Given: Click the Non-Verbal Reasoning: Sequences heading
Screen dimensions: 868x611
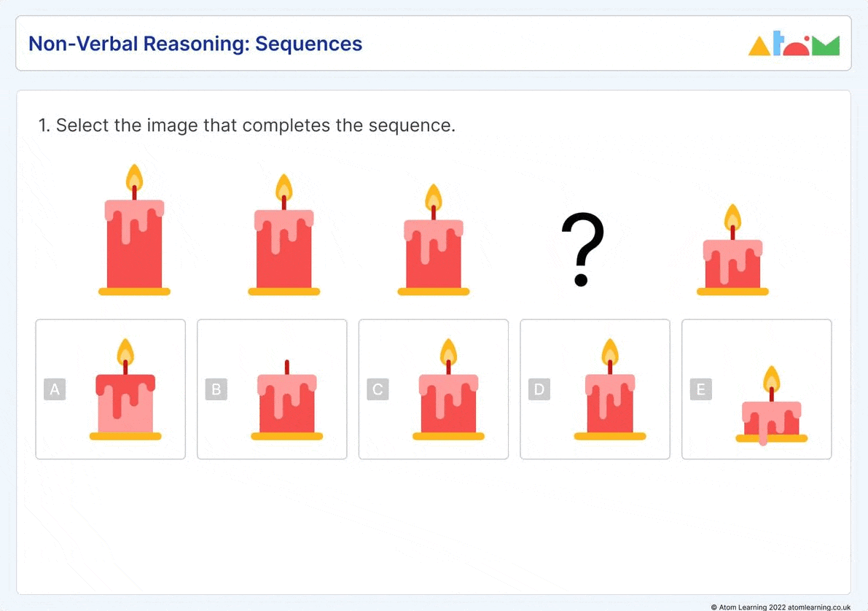Looking at the screenshot, I should point(195,44).
